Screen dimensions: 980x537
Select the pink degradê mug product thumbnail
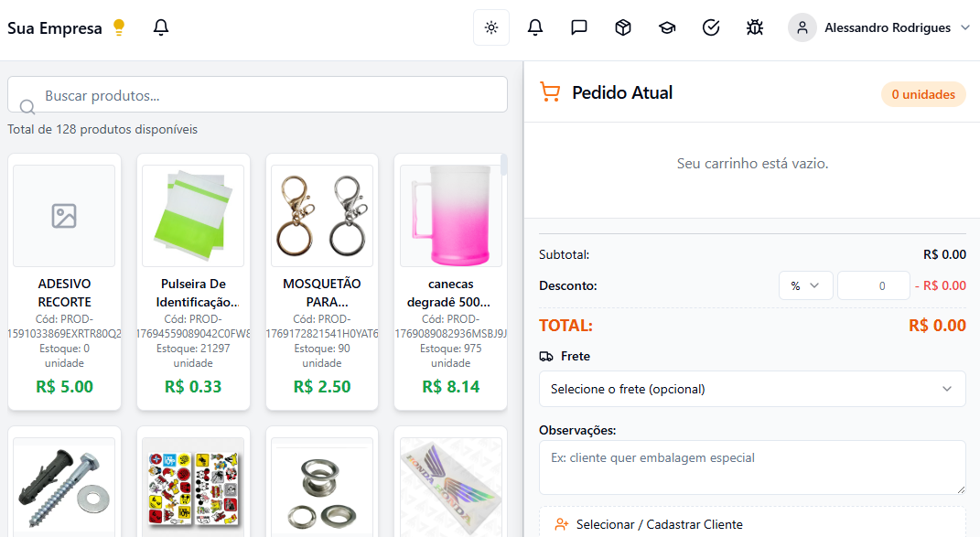coord(450,214)
